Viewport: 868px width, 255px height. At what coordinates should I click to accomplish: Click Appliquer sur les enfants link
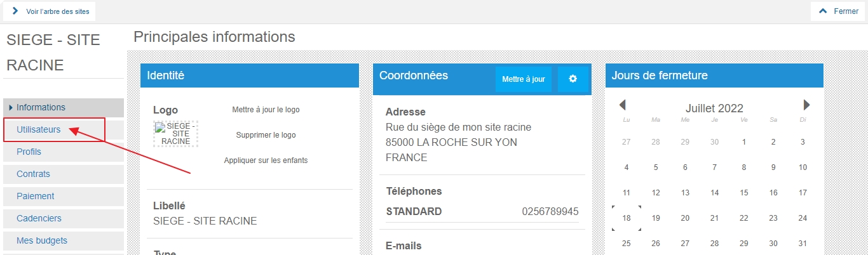[266, 160]
